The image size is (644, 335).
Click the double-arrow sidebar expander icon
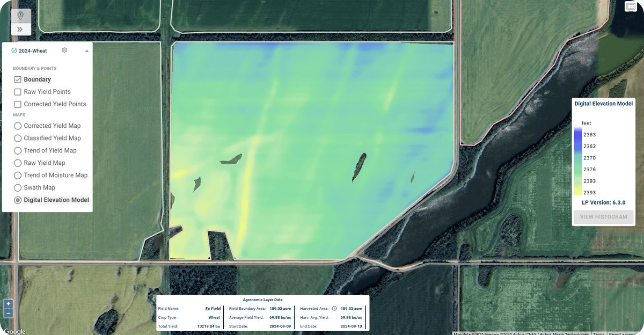click(x=20, y=29)
